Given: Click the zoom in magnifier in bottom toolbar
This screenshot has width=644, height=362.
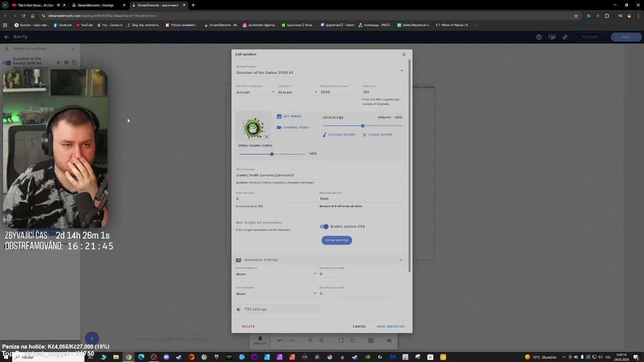Looking at the screenshot, I should (x=310, y=340).
